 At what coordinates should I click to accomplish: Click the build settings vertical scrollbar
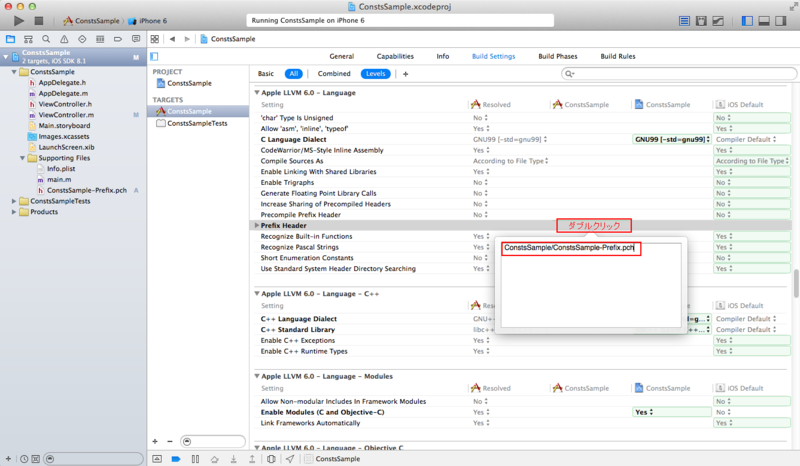pos(796,283)
